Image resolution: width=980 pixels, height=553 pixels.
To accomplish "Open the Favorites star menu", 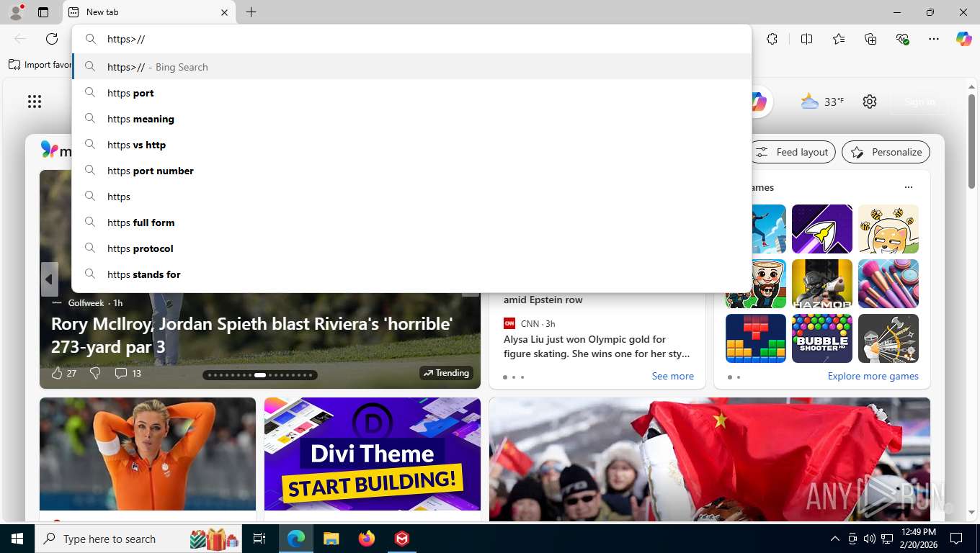I will 839,39.
